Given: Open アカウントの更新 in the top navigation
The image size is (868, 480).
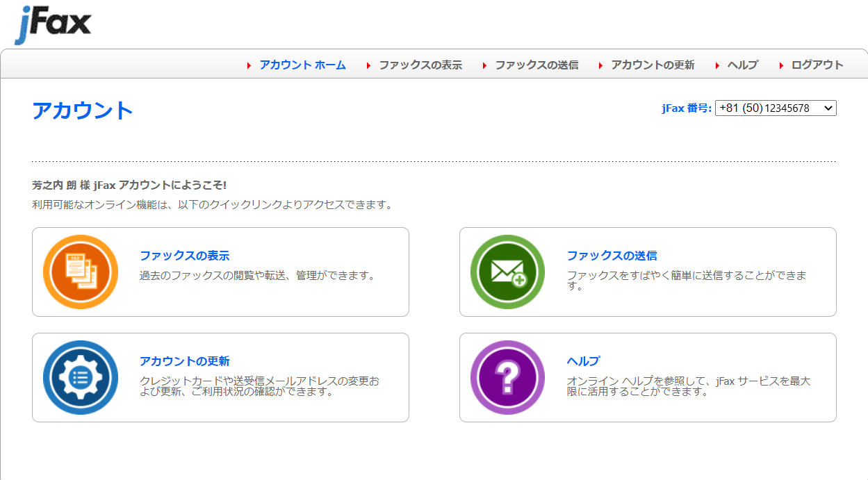Looking at the screenshot, I should [x=652, y=65].
